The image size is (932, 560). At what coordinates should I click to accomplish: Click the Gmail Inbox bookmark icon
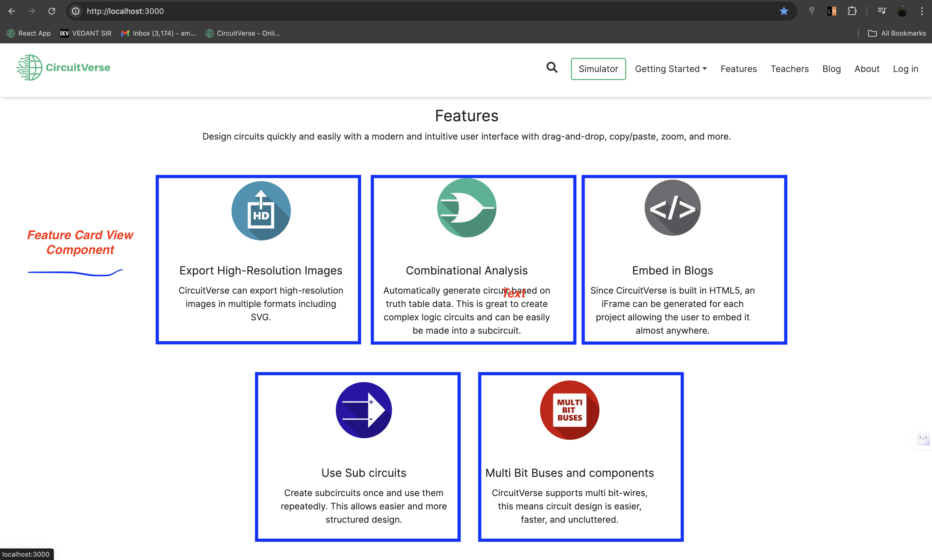pyautogui.click(x=125, y=33)
